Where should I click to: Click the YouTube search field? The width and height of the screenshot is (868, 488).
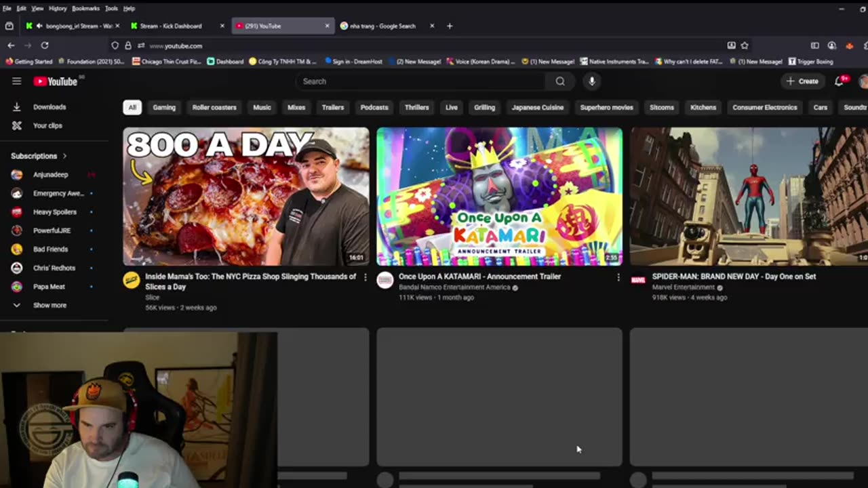click(420, 81)
